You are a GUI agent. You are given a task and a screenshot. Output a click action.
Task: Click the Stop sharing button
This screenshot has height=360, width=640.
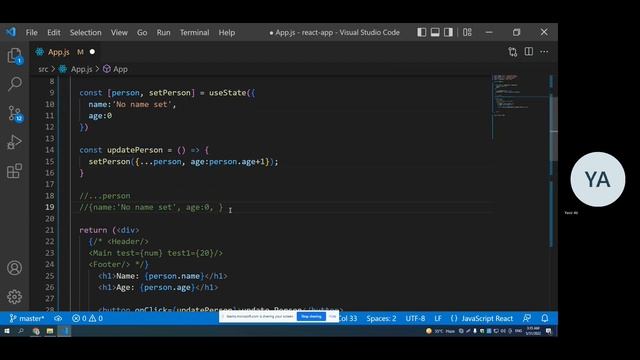[x=311, y=316]
